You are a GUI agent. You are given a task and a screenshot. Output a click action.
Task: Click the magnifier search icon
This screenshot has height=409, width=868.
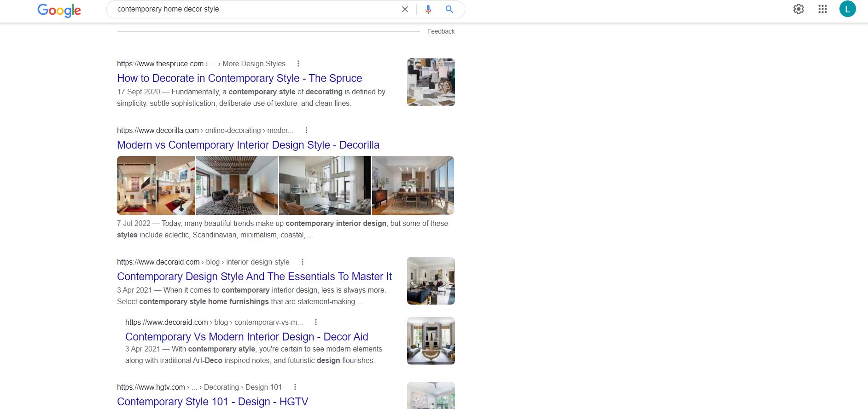click(x=449, y=9)
